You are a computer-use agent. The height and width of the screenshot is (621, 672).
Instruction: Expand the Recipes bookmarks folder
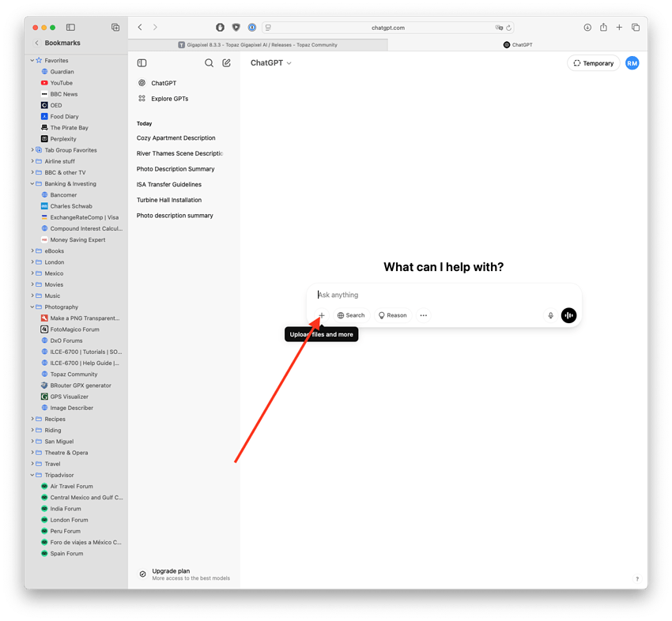click(x=32, y=420)
